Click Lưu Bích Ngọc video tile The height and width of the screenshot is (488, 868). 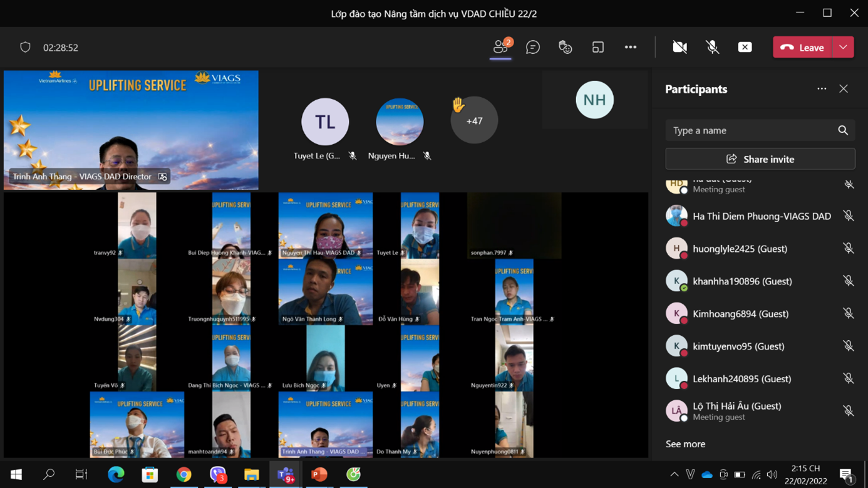pyautogui.click(x=326, y=358)
